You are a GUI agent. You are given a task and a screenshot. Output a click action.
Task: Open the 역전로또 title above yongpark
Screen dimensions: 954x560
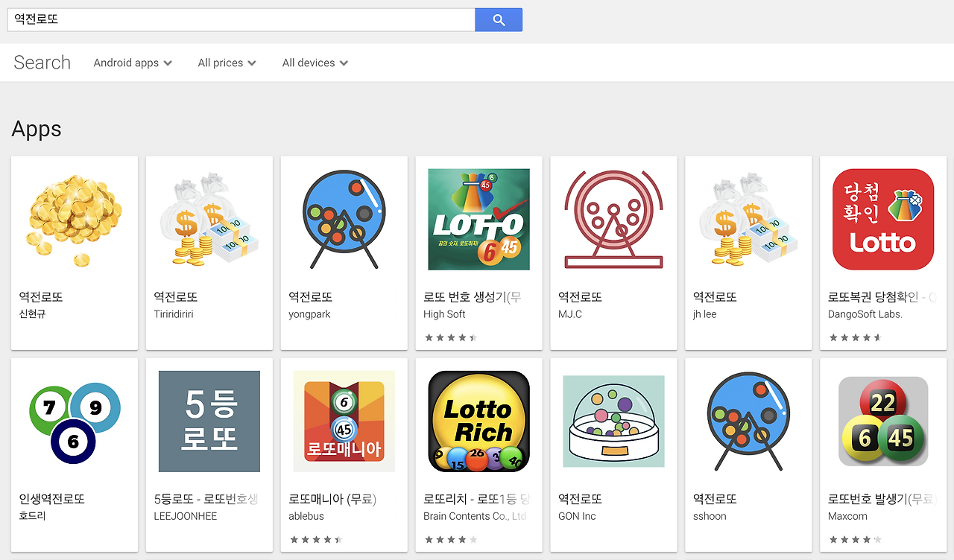click(311, 297)
